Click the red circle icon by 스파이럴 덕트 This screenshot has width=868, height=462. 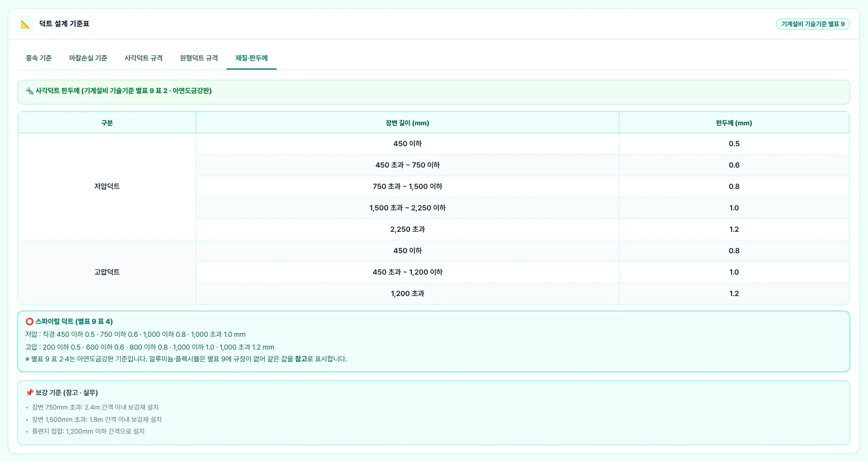click(29, 322)
